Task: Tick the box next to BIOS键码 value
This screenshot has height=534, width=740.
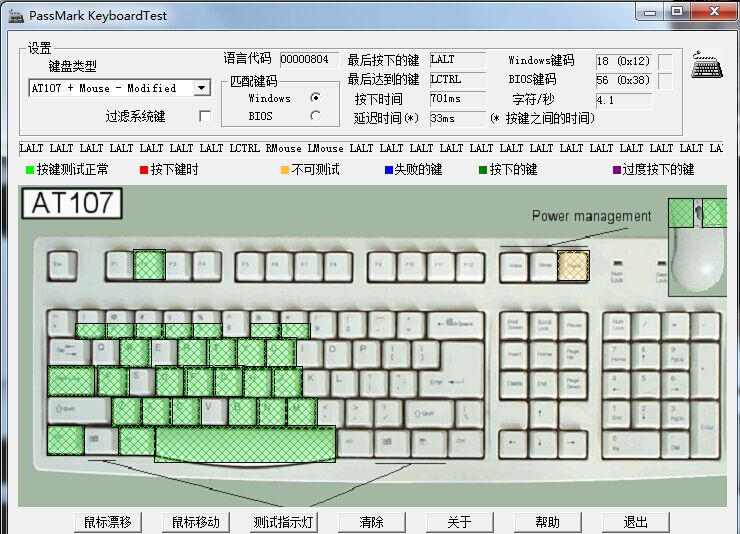Action: click(x=665, y=81)
